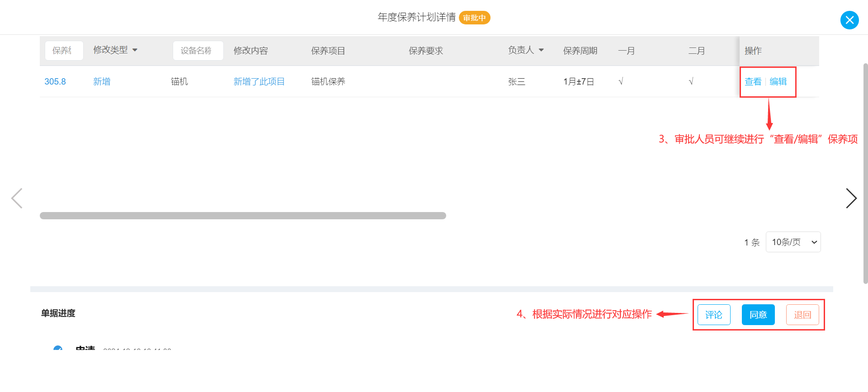Change page size with 10条/页 dropdown

(793, 242)
